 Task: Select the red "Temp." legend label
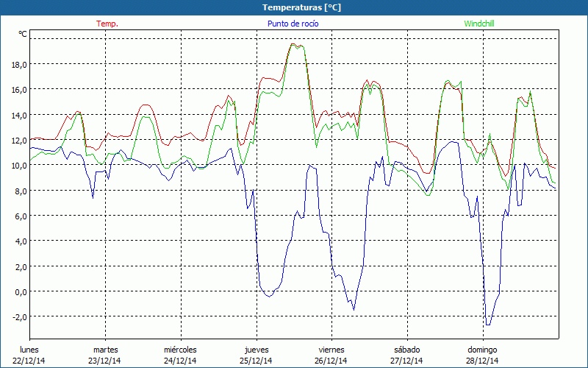(x=107, y=24)
